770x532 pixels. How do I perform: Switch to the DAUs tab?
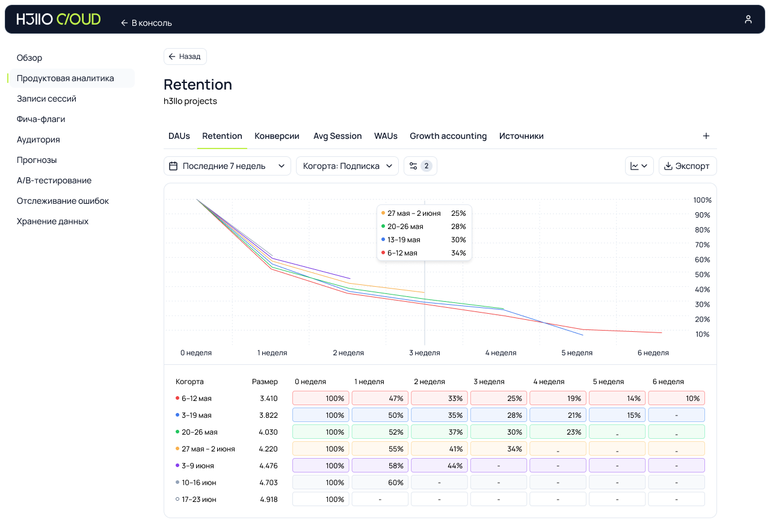(179, 136)
